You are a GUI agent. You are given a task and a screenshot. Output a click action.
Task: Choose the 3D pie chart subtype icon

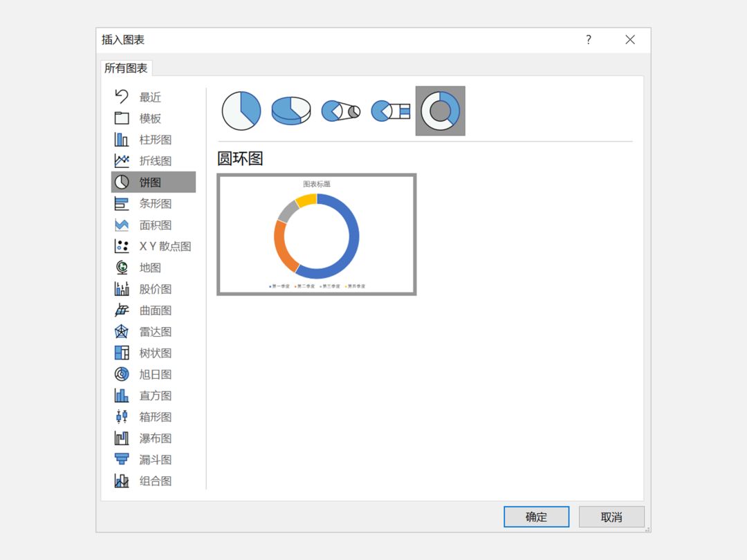tap(291, 111)
